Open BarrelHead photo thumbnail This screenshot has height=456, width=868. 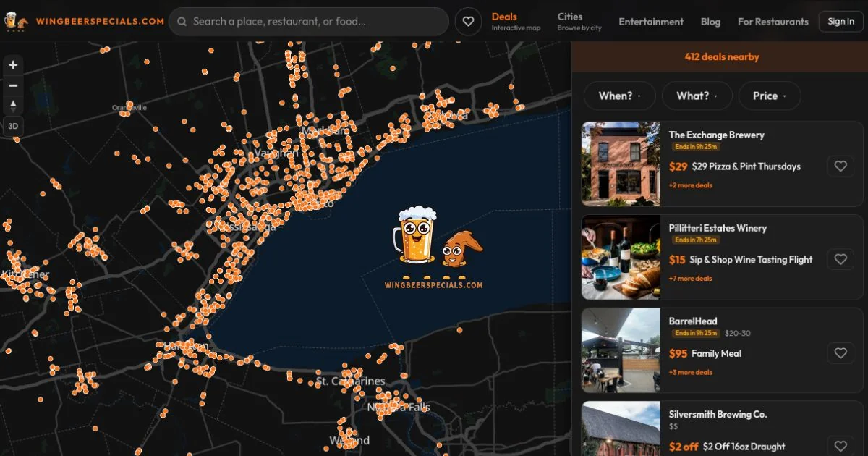click(621, 350)
